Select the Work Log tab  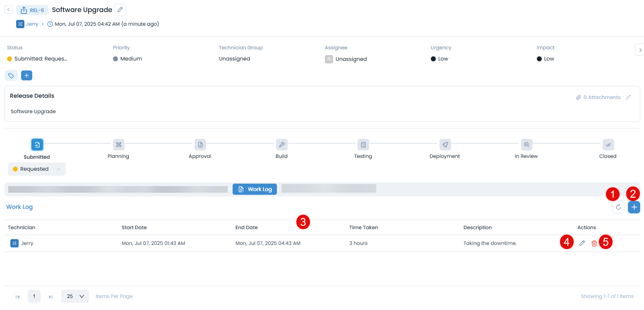[x=255, y=189]
